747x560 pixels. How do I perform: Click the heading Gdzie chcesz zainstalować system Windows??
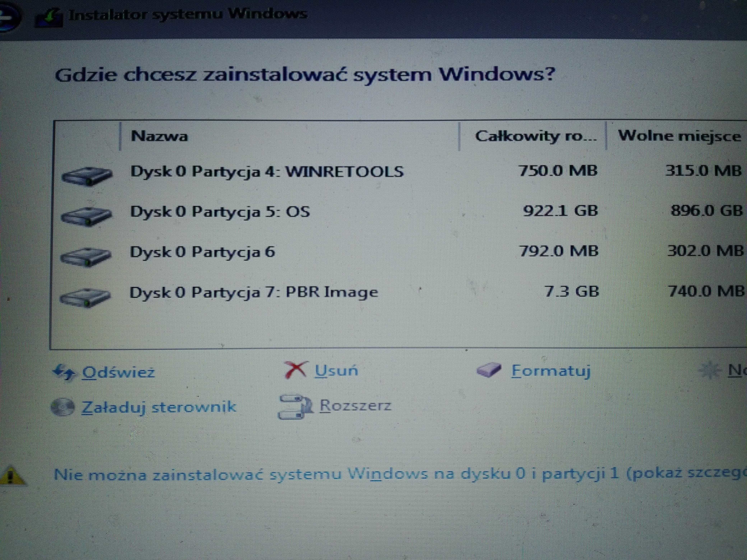coord(305,75)
